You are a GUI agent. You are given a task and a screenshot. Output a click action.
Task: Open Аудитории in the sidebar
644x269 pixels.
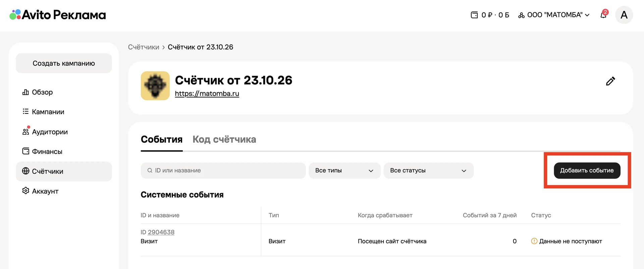pos(64,131)
